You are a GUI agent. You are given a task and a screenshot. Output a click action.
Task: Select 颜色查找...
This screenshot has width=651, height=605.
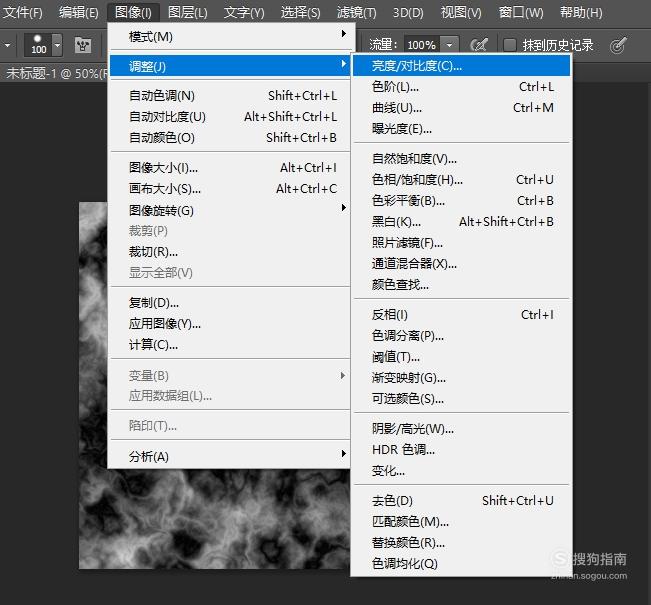click(461, 285)
